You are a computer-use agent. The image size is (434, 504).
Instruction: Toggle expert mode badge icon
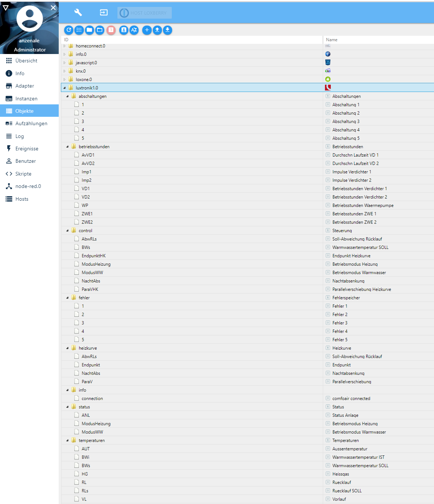tap(124, 30)
